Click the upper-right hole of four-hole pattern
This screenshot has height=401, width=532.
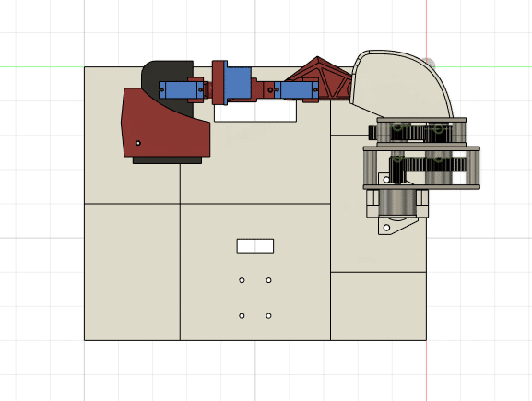268,280
